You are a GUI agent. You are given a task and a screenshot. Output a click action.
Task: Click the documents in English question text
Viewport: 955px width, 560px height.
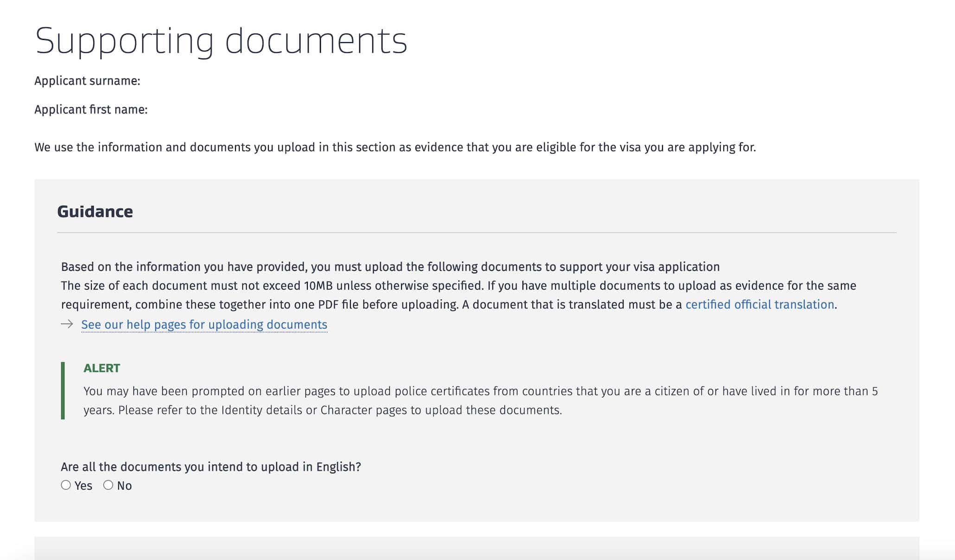tap(211, 467)
